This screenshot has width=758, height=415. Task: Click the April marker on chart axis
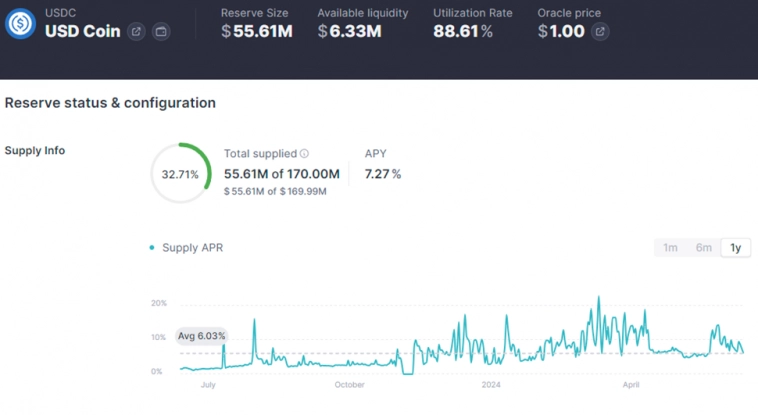tap(631, 384)
